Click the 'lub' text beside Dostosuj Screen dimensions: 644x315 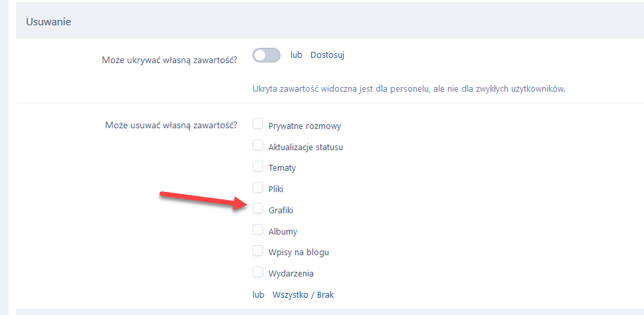coord(296,55)
